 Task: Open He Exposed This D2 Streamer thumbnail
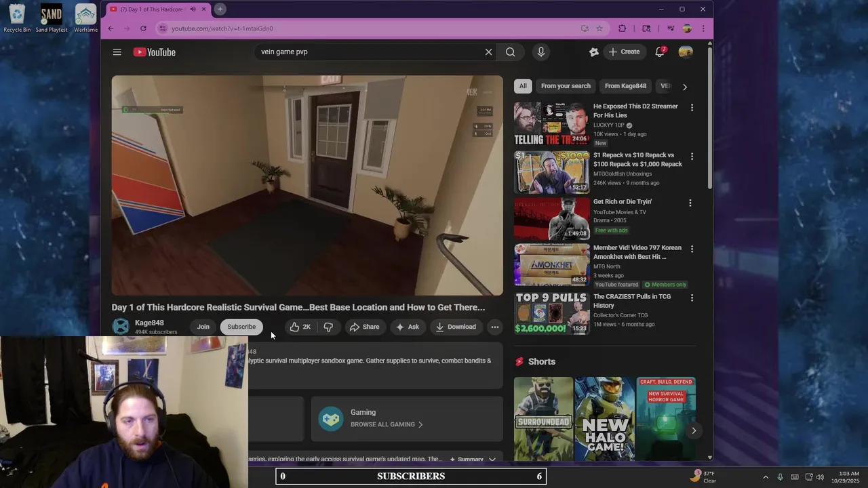551,123
